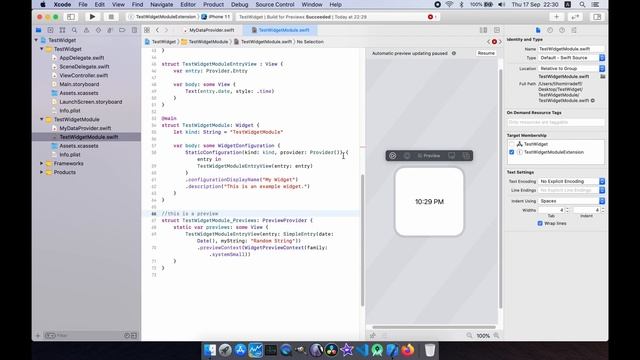
Task: Select AppDelegate.swift in navigator
Action: (x=81, y=58)
